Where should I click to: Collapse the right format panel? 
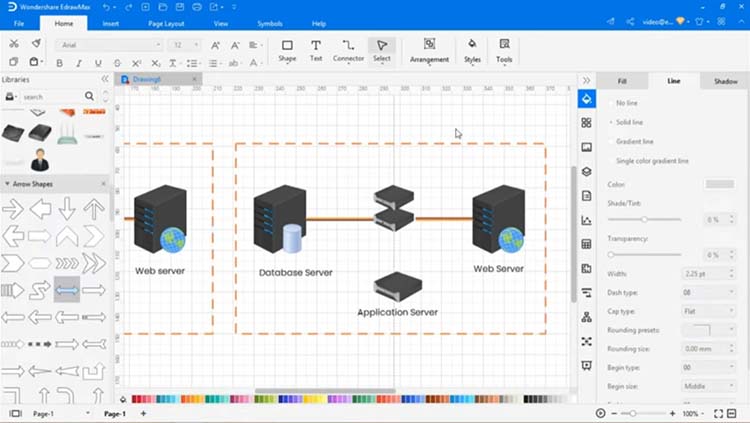pyautogui.click(x=586, y=80)
